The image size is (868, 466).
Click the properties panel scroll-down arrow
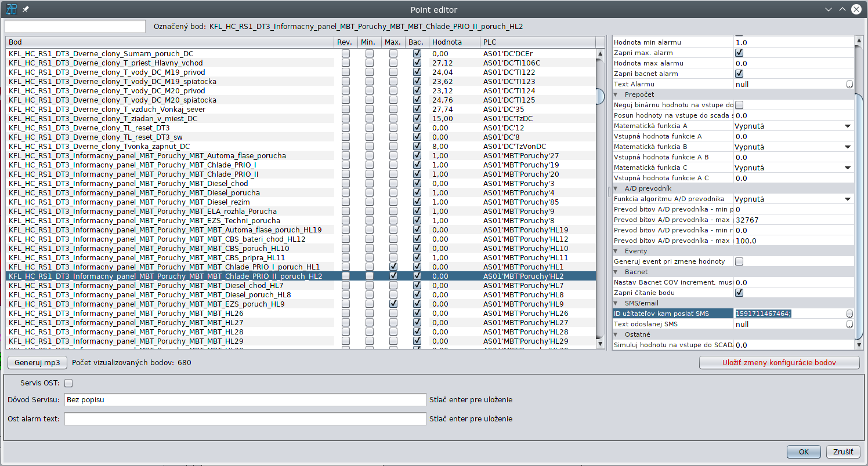859,345
